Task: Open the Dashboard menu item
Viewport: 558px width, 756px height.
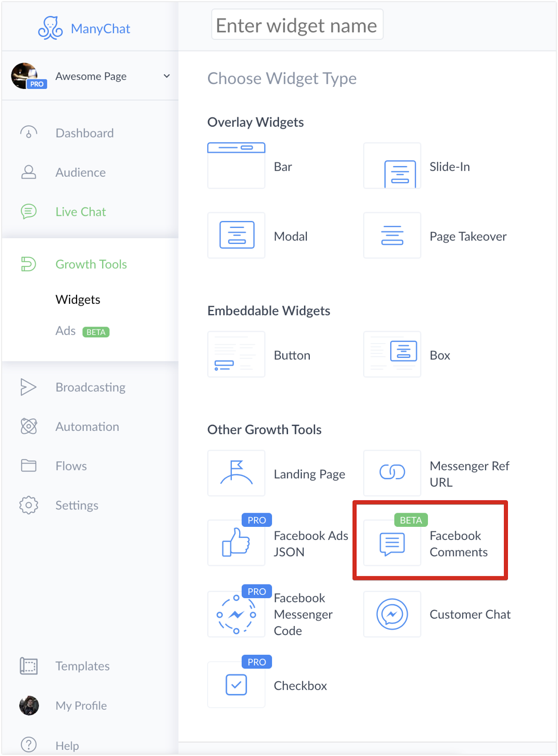Action: [85, 133]
